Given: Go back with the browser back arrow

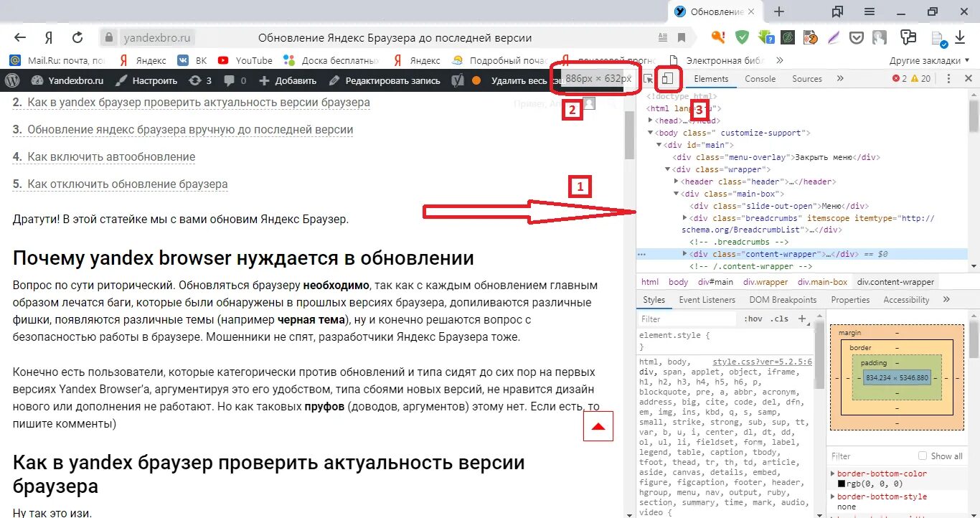Looking at the screenshot, I should pos(20,37).
